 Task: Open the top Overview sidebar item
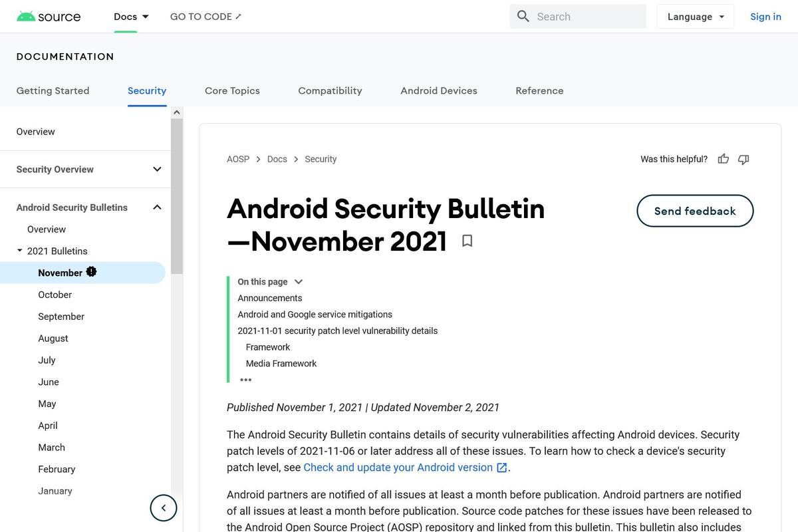pyautogui.click(x=36, y=132)
